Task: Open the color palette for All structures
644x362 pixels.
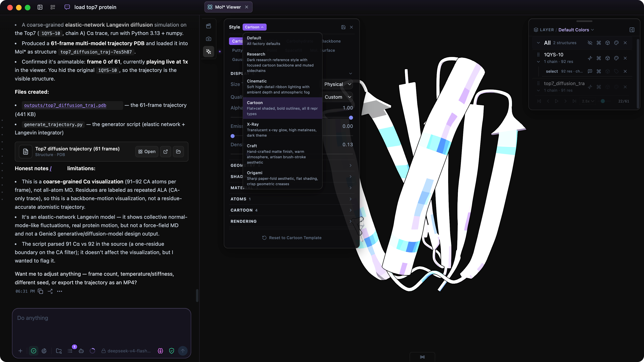Action: pyautogui.click(x=616, y=43)
